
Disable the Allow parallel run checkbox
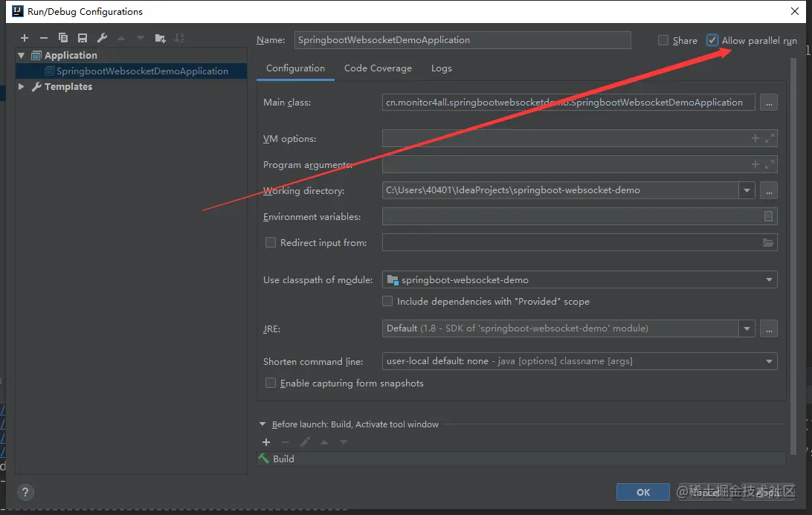(712, 41)
